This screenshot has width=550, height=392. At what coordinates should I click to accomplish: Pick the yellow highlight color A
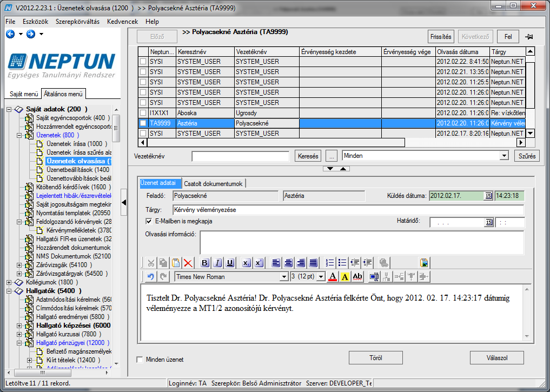(x=345, y=277)
